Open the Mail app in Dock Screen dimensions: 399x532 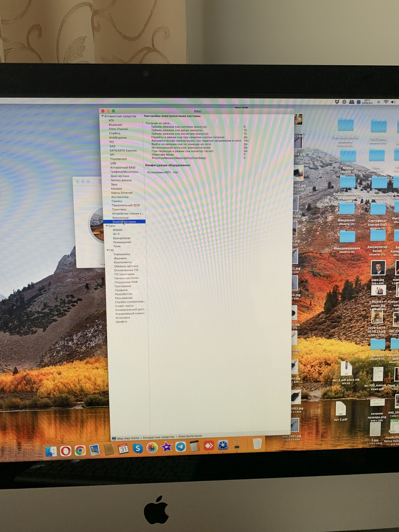95,450
